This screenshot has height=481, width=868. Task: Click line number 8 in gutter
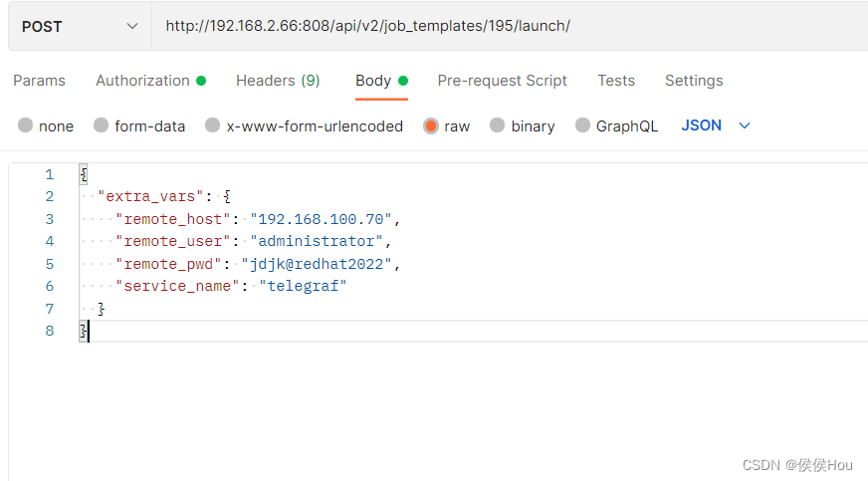49,331
